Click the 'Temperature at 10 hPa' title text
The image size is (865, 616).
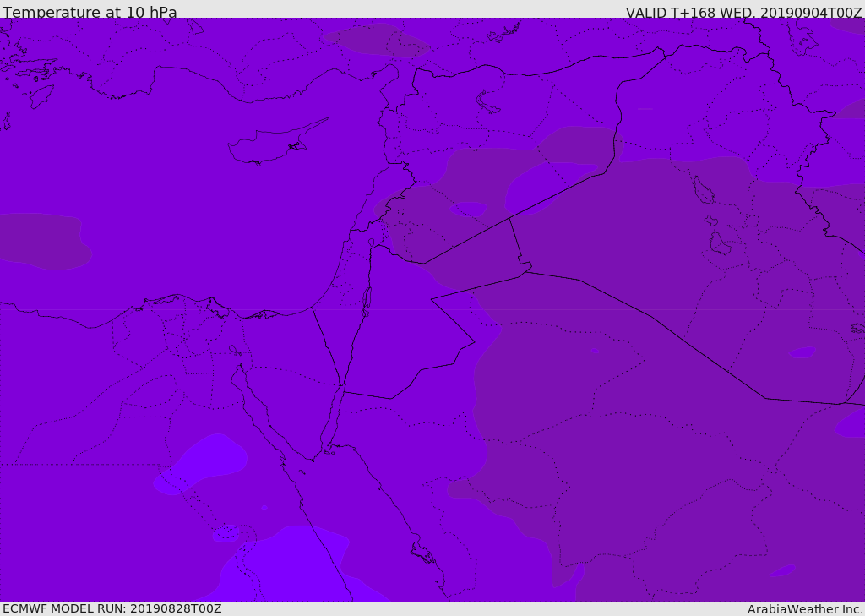(x=90, y=12)
